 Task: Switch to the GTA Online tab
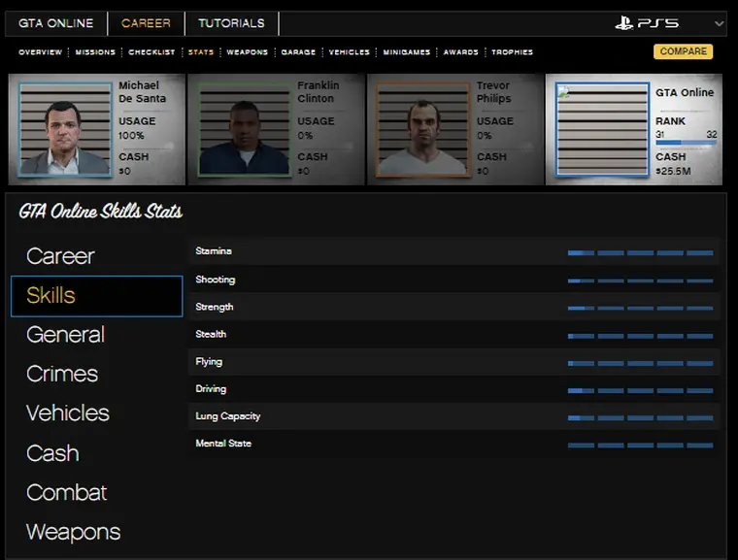tap(56, 23)
